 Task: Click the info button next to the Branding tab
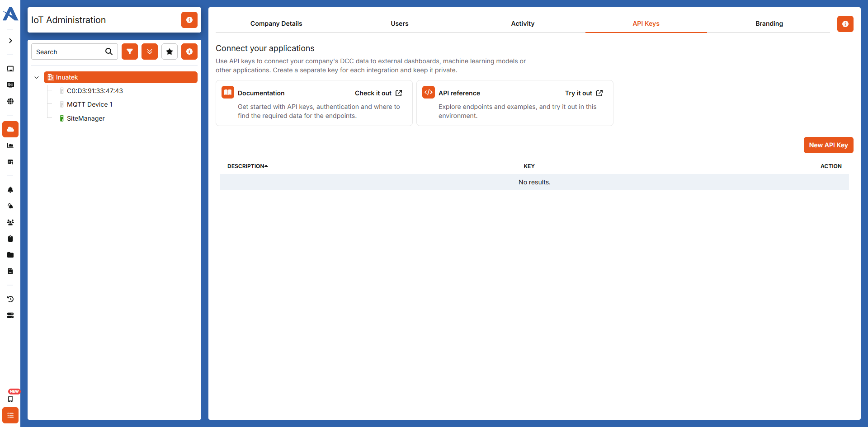pyautogui.click(x=845, y=24)
